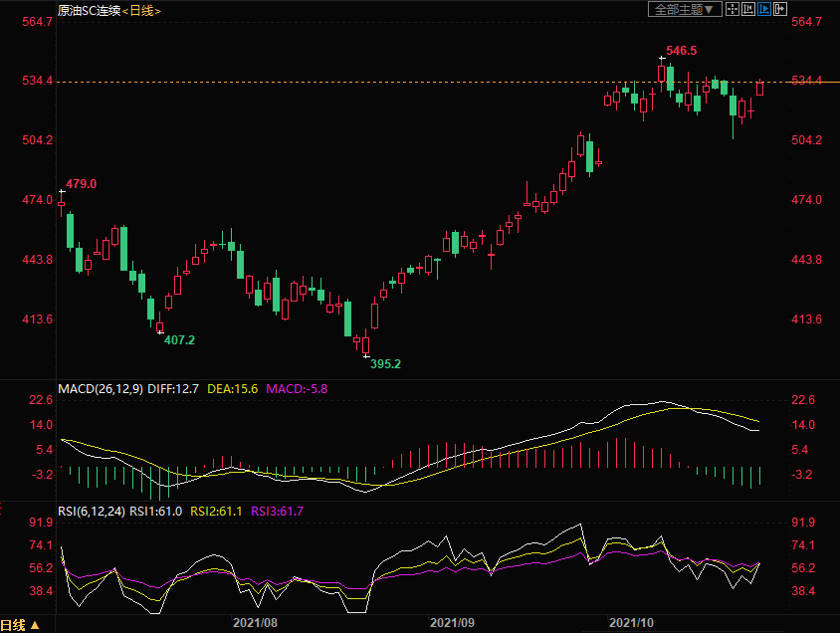Toggle the highlighted blue playback chart icon

765,9
